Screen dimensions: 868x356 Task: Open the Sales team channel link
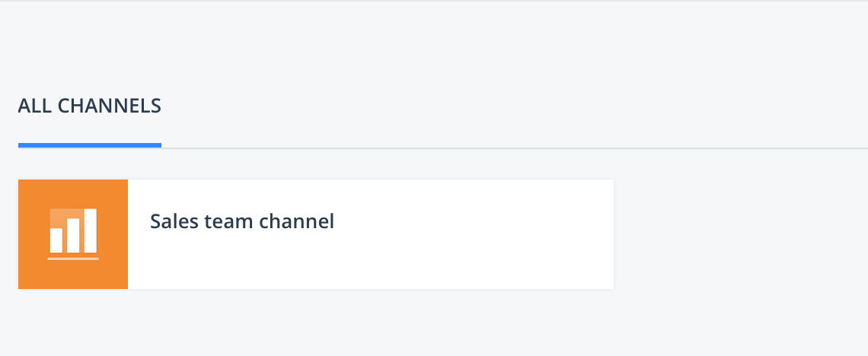click(242, 221)
